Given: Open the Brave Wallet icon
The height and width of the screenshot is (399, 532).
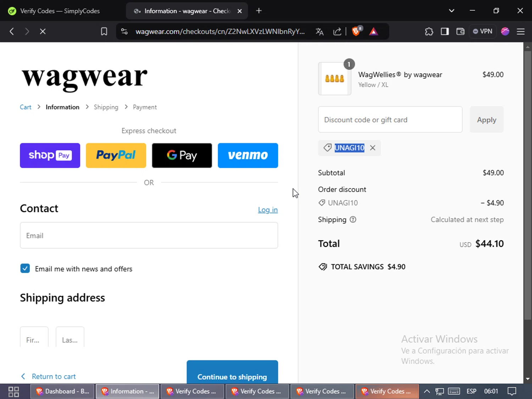Looking at the screenshot, I should [460, 32].
